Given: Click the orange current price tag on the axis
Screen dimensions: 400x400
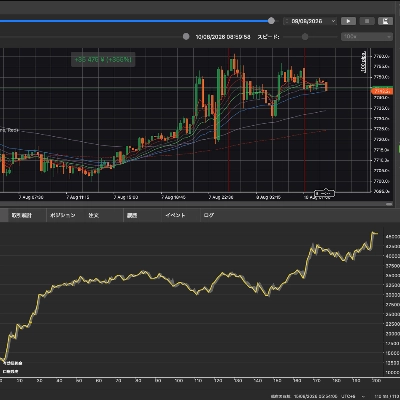Looking at the screenshot, I should [x=382, y=91].
